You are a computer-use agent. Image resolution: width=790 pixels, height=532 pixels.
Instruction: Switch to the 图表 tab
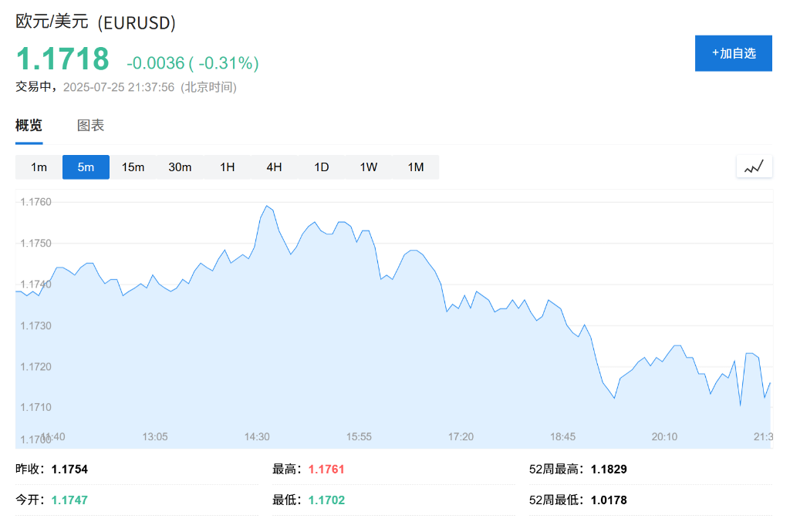point(92,125)
